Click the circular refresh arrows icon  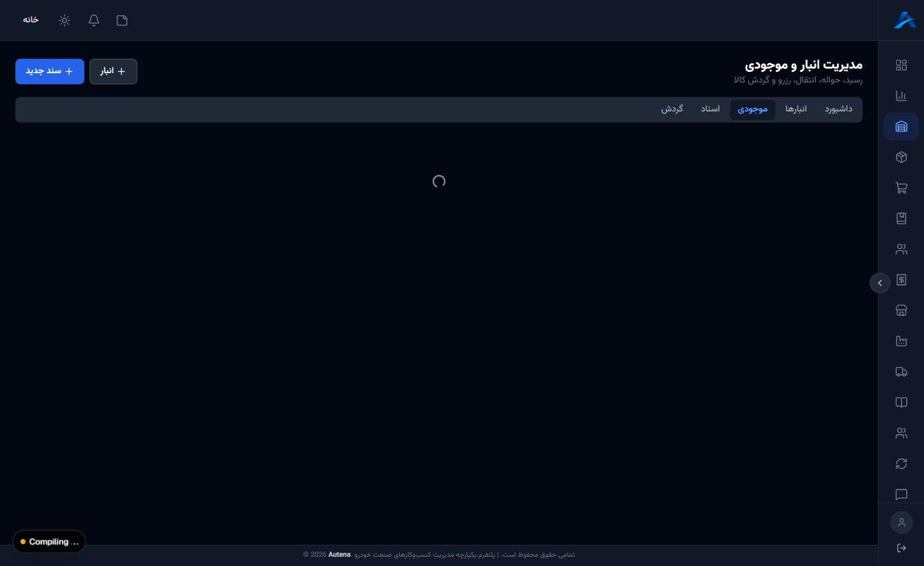[x=901, y=464]
